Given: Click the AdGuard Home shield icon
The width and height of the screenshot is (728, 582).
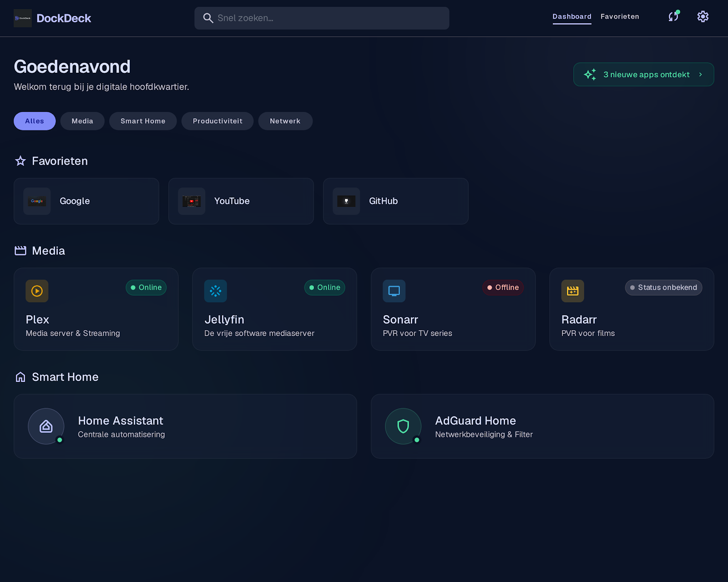Looking at the screenshot, I should [x=403, y=426].
